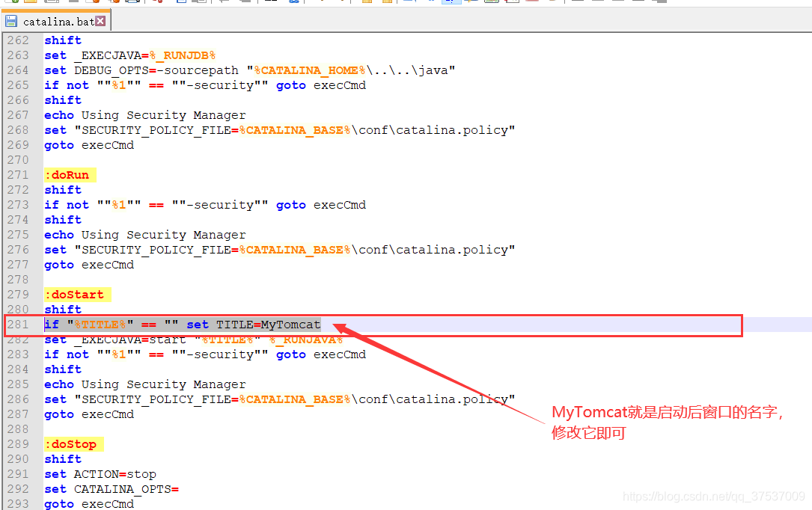Click the blue save-state disk icon on the tab
812x510 pixels.
tap(11, 21)
